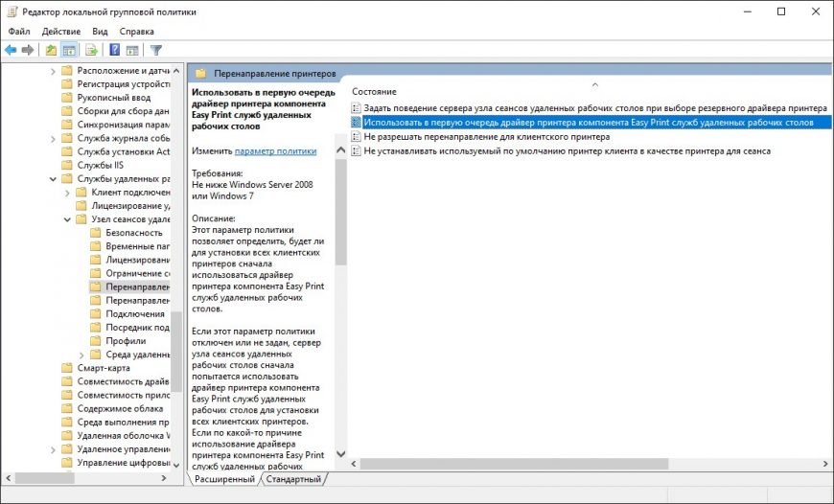The width and height of the screenshot is (834, 504).
Task: Select the policy about fallback printer driver behavior
Action: coord(594,108)
